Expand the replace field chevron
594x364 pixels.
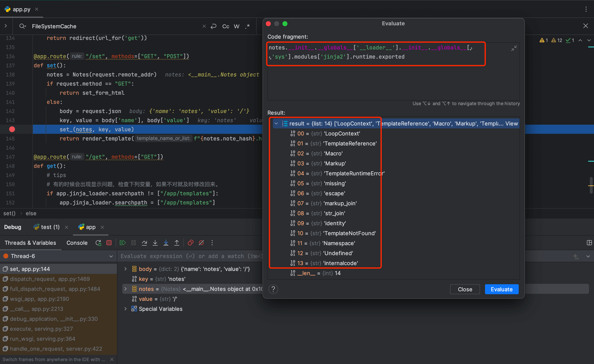[6, 26]
